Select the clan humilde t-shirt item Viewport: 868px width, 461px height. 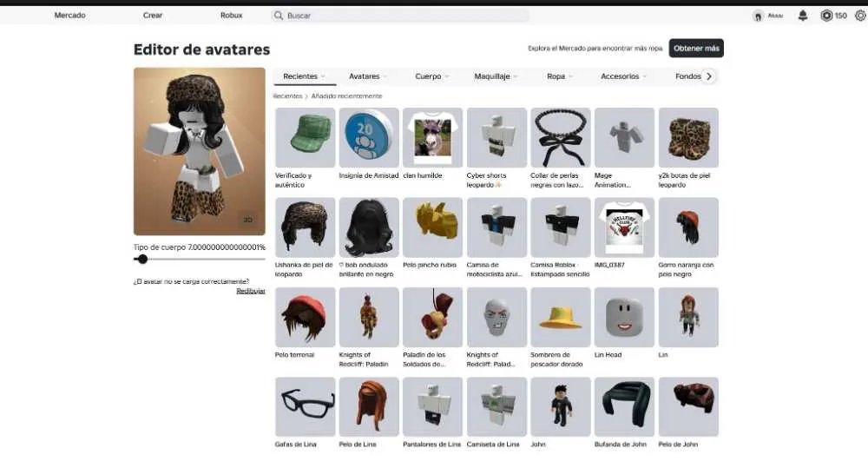432,138
